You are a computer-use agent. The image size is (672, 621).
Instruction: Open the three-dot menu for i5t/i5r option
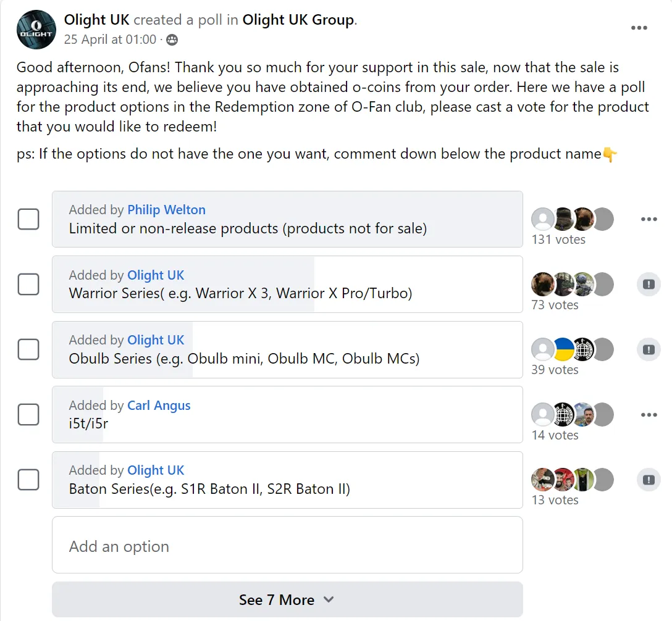[649, 415]
